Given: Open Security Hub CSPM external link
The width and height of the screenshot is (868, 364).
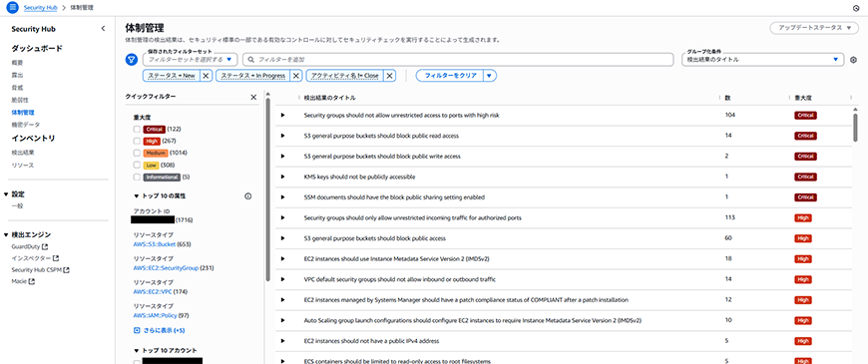Looking at the screenshot, I should click(x=41, y=270).
